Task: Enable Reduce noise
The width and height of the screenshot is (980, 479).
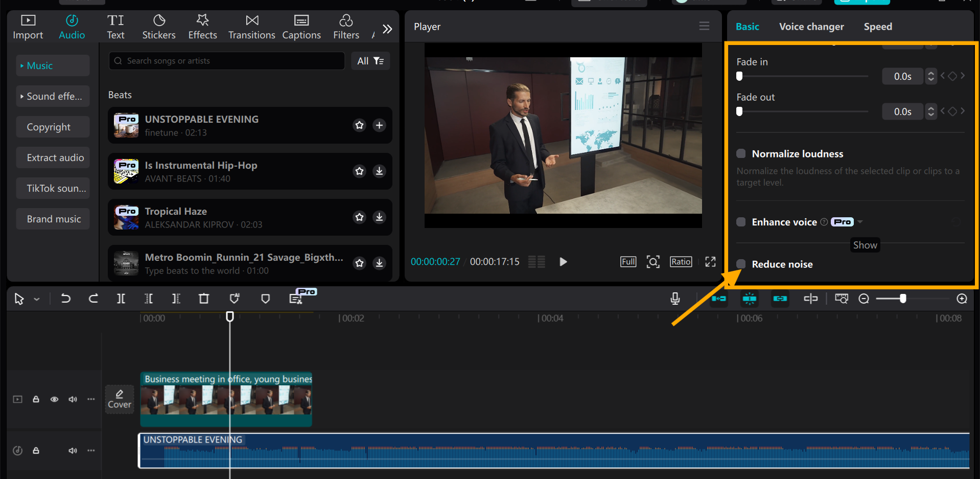Action: 740,264
